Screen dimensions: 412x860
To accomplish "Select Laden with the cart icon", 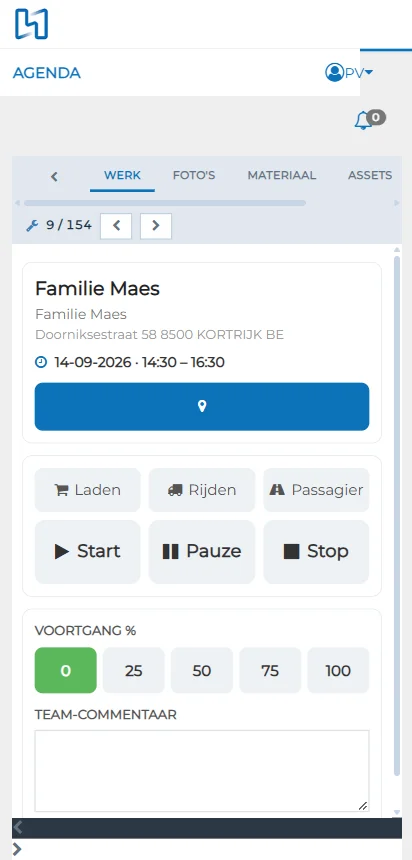I will click(x=88, y=490).
